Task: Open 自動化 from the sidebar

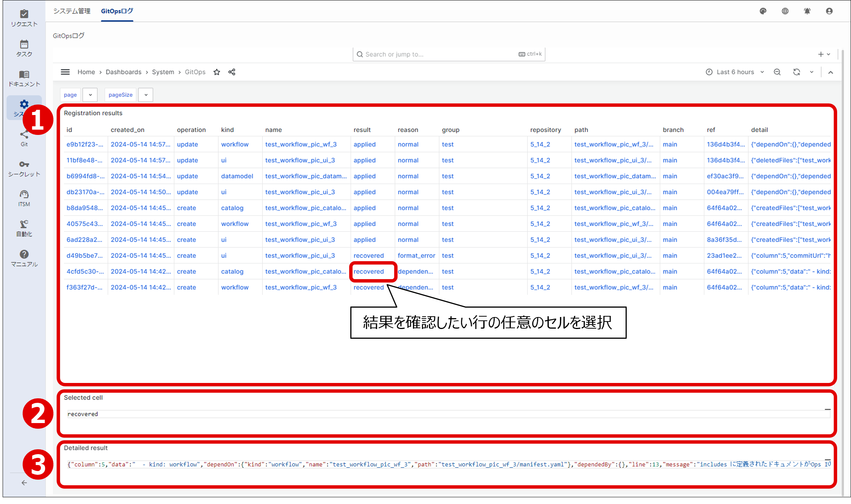Action: click(24, 228)
